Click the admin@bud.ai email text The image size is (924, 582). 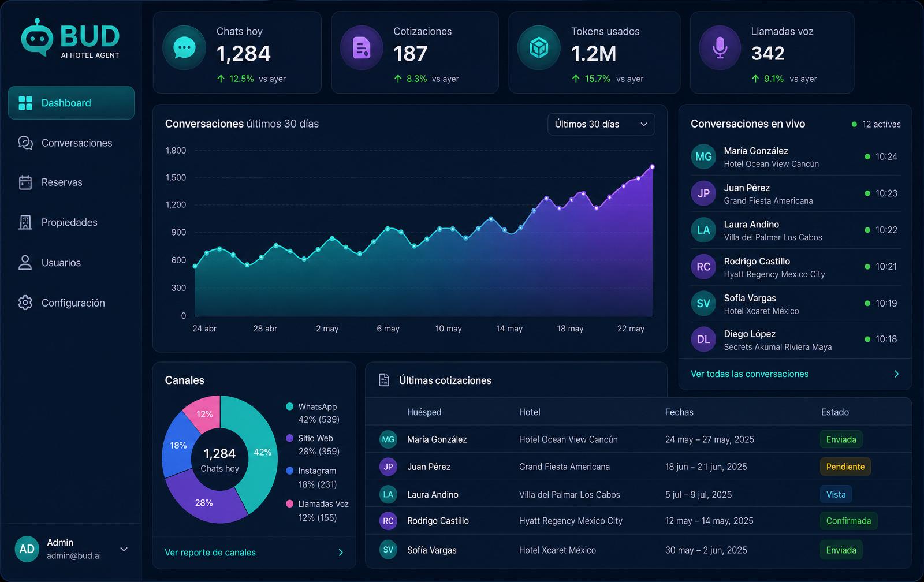(x=74, y=556)
